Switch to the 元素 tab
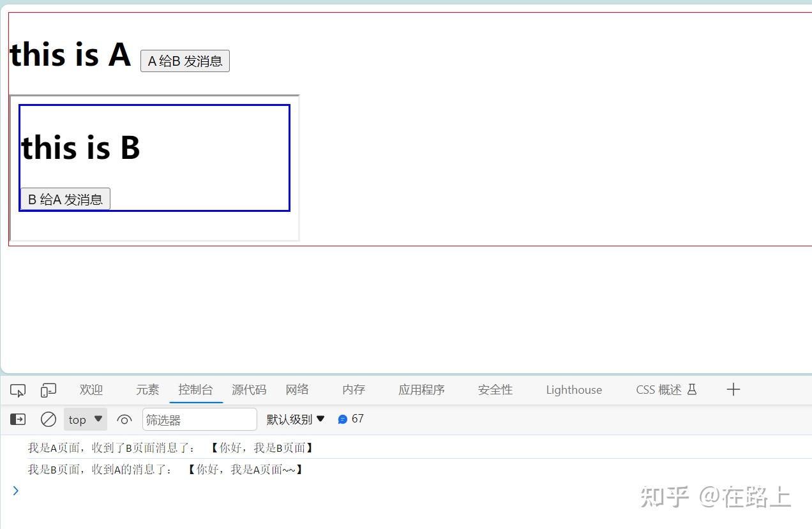Screen dimensions: 812x529 147,390
